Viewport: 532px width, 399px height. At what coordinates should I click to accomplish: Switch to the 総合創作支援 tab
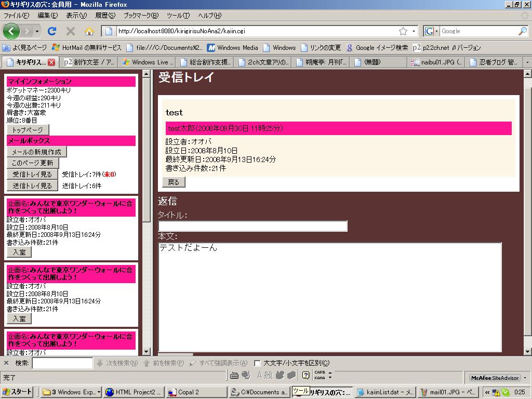pyautogui.click(x=206, y=62)
